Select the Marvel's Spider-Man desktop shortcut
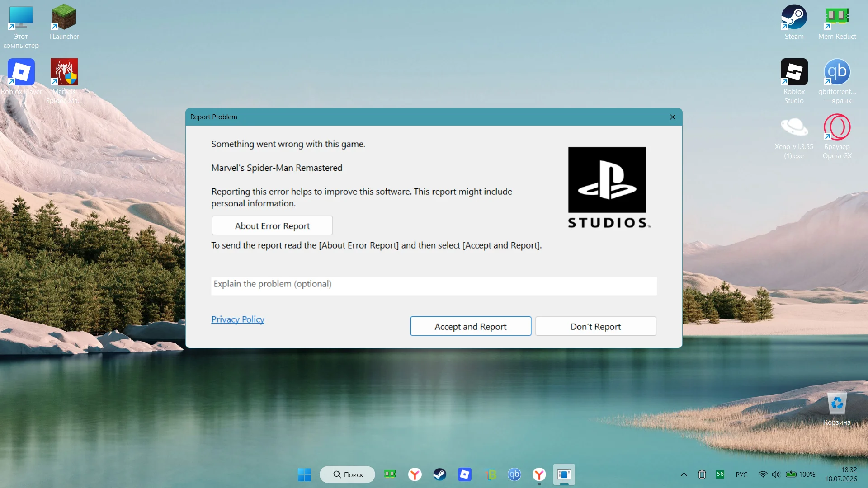 point(64,81)
